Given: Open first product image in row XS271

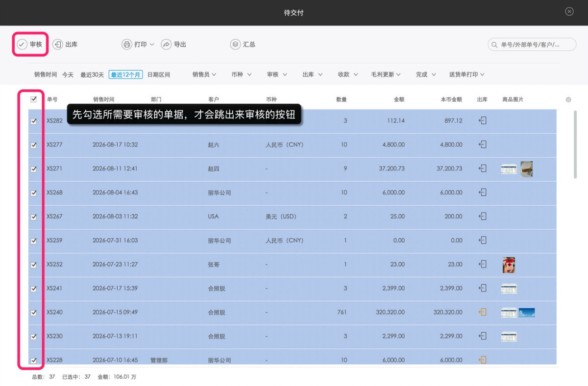Looking at the screenshot, I should pos(509,169).
